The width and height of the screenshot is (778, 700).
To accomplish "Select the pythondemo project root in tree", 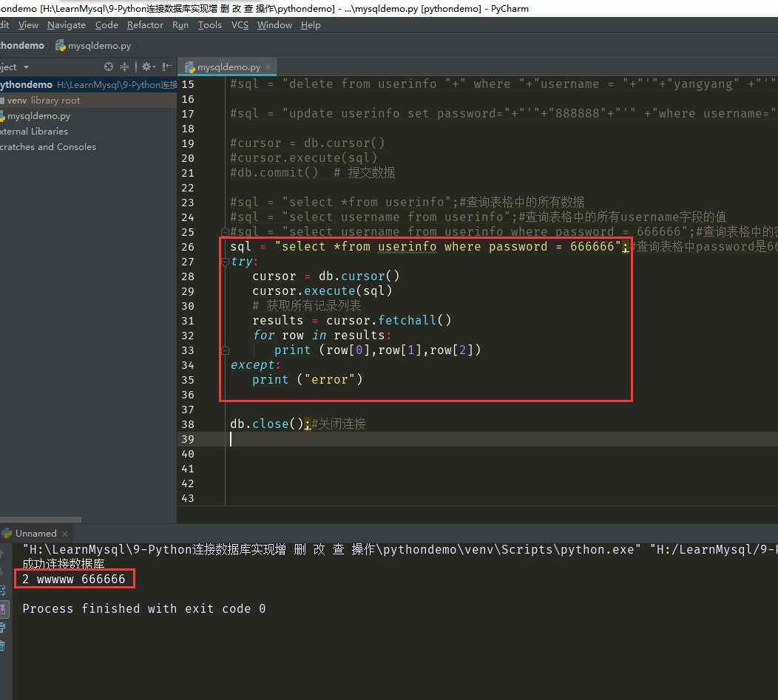I will [88, 85].
